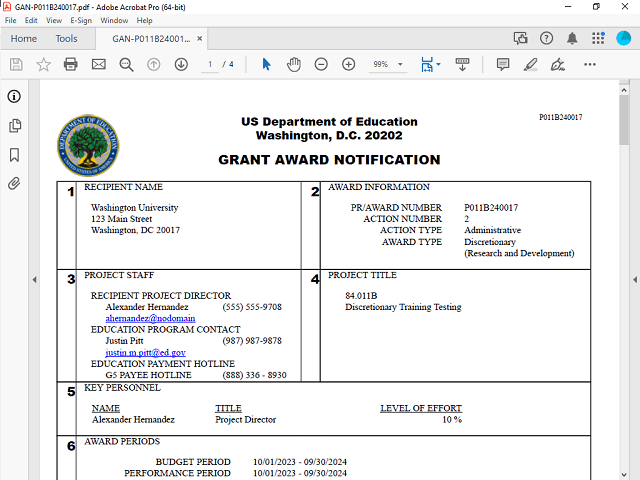This screenshot has width=640, height=480.
Task: Open the Add comment tool
Action: tap(503, 64)
